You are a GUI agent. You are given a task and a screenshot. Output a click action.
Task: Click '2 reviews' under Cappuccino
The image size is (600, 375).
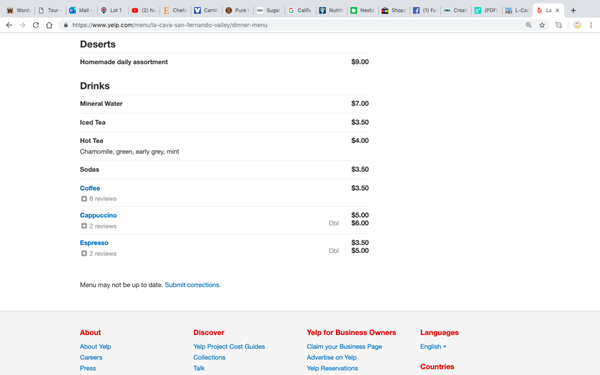[x=103, y=226]
